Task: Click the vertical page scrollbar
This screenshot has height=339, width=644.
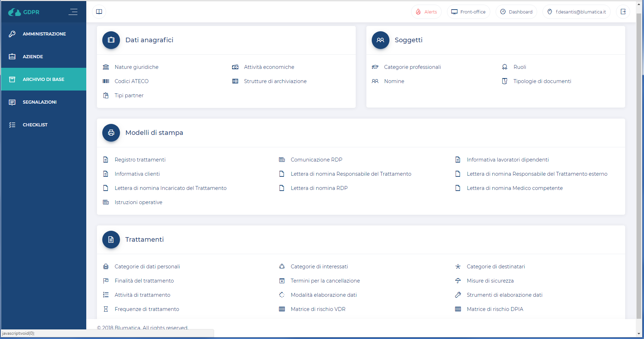Action: (639, 142)
